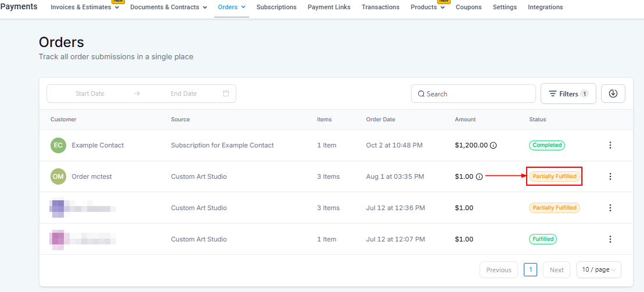
Task: Open three-dot menu for Jul 12 12:36 PM order
Action: click(x=610, y=208)
